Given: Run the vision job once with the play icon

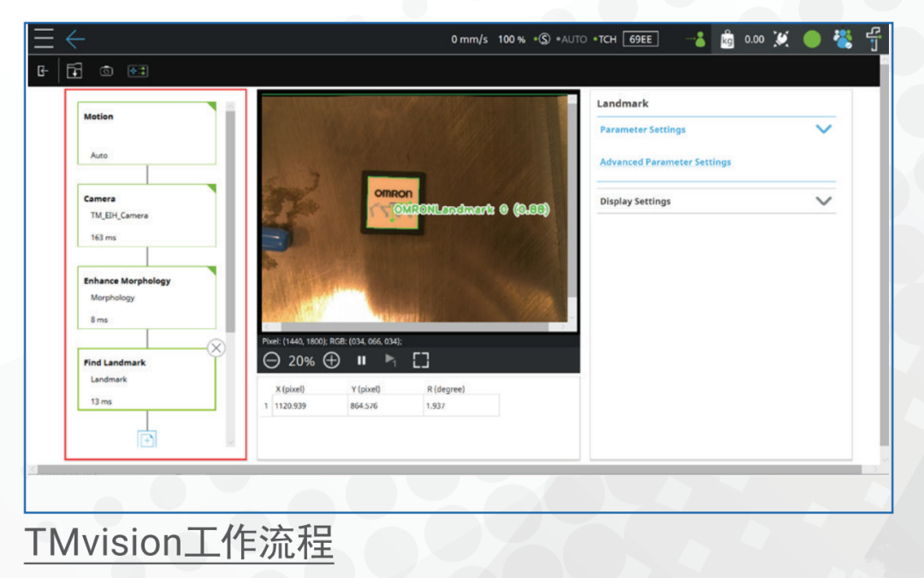Looking at the screenshot, I should [390, 360].
